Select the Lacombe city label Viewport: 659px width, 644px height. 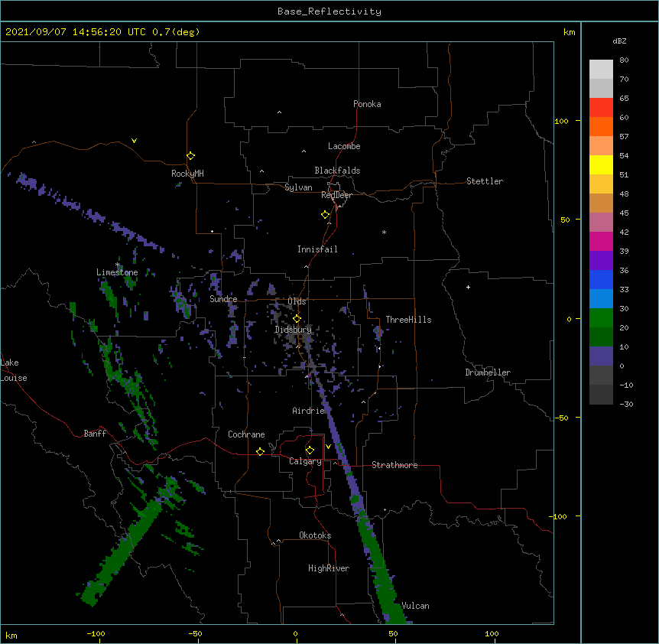point(344,146)
